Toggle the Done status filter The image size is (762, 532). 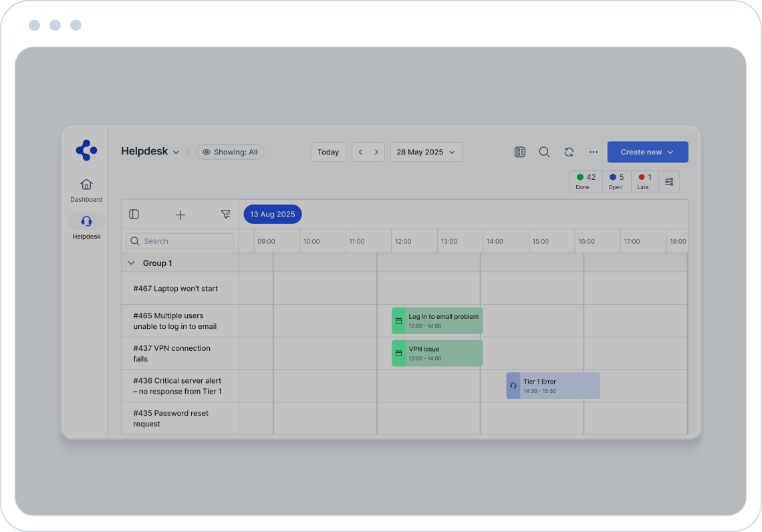(x=586, y=181)
